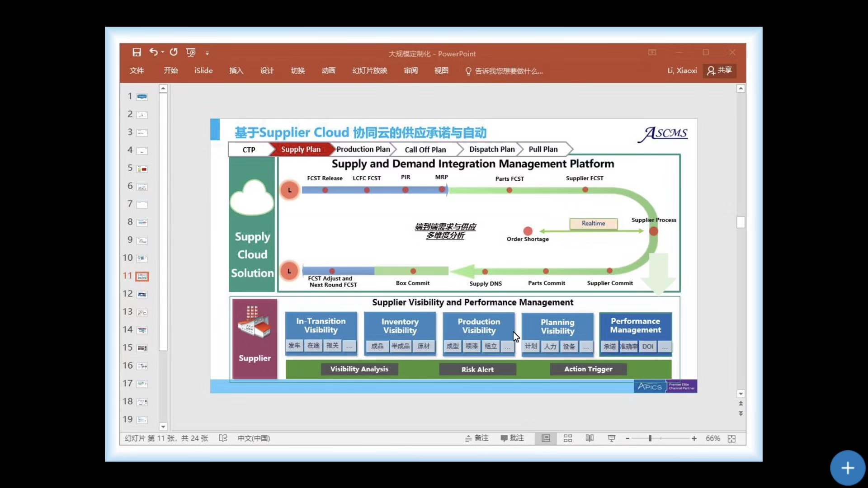Start slideshow from beginning icon
This screenshot has width=868, height=488.
pos(191,52)
